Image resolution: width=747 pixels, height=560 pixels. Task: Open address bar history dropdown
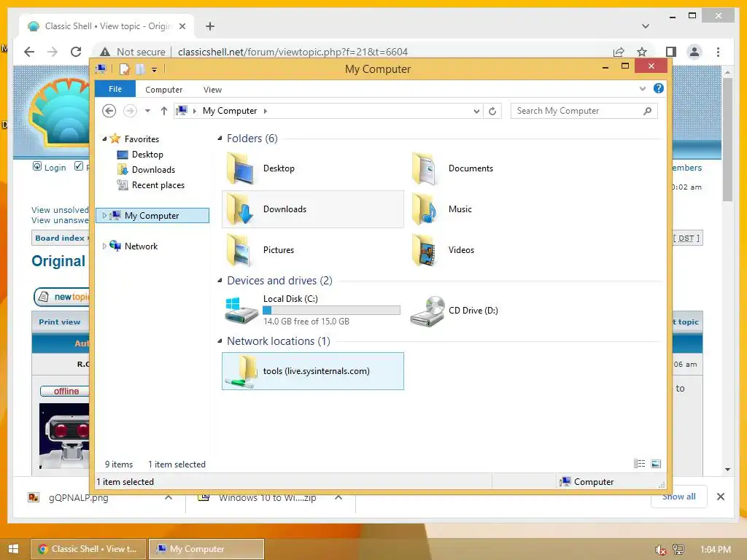[476, 111]
